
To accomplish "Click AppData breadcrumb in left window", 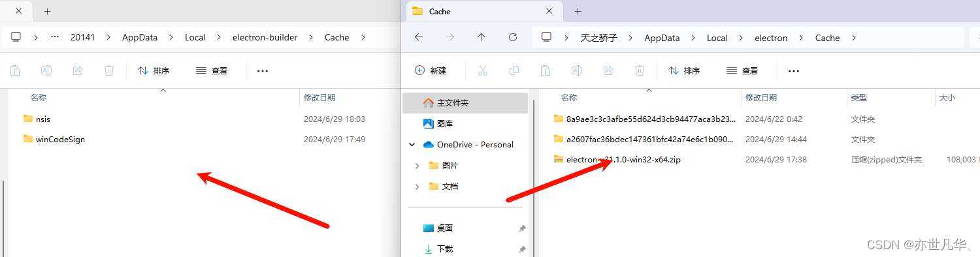I will (140, 37).
